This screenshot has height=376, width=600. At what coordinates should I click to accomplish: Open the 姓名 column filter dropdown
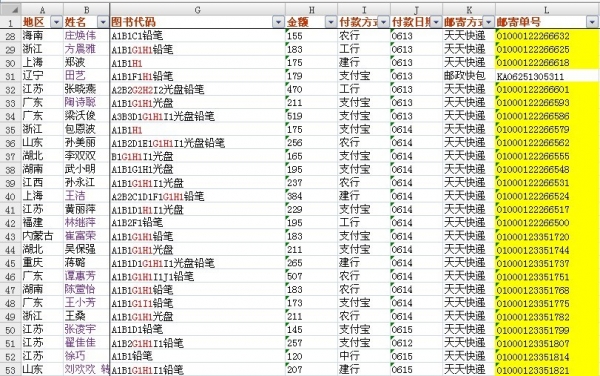(103, 22)
